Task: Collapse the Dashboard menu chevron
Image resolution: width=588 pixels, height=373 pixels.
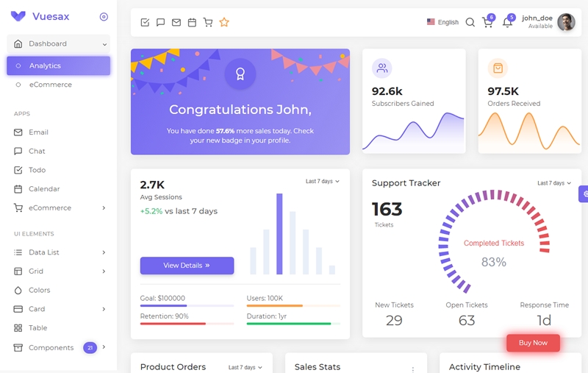Action: point(104,44)
